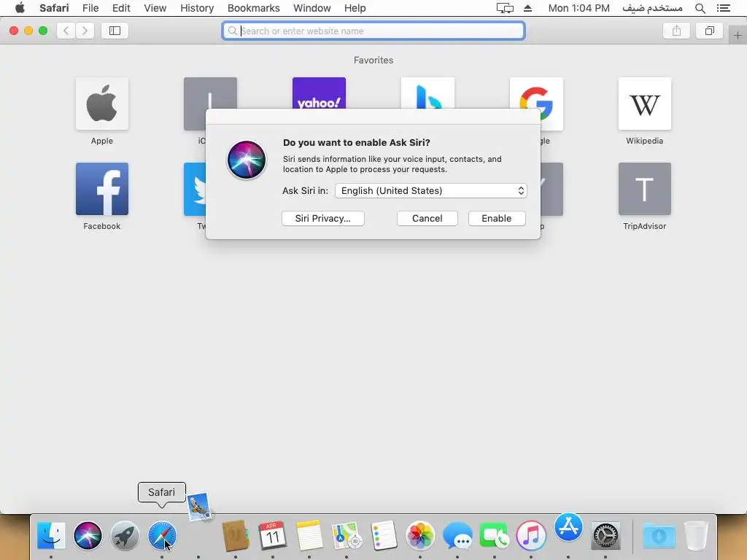This screenshot has width=747, height=560.
Task: Open the Apple menu
Action: tap(20, 8)
